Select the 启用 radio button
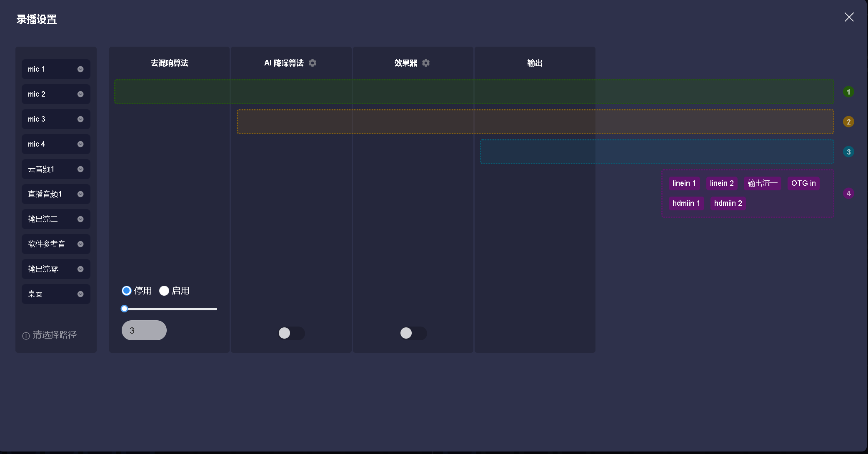Viewport: 868px width, 454px height. (164, 291)
